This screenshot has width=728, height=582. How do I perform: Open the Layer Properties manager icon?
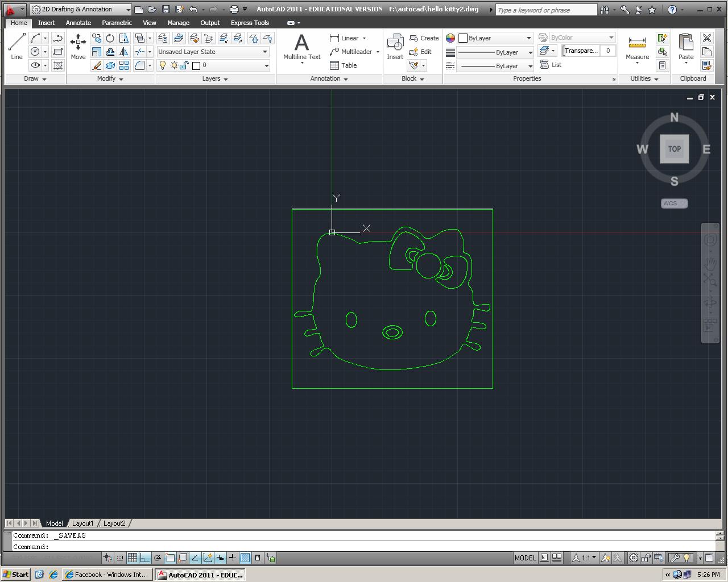tap(162, 38)
